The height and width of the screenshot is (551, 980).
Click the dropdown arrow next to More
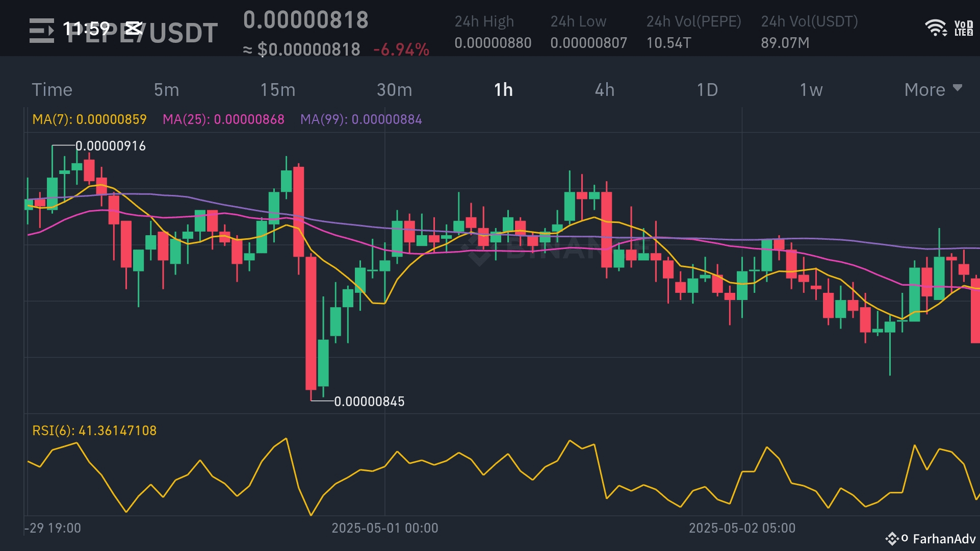pos(957,88)
